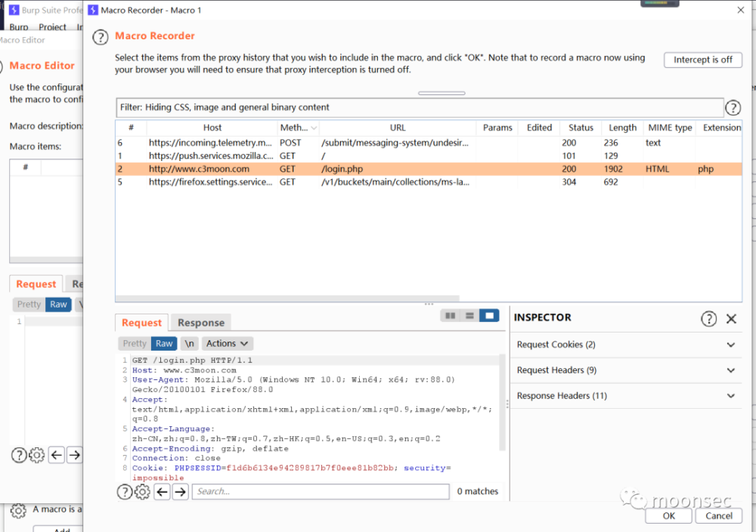756x532 pixels.
Task: Toggle the Intercept is off button
Action: click(702, 60)
